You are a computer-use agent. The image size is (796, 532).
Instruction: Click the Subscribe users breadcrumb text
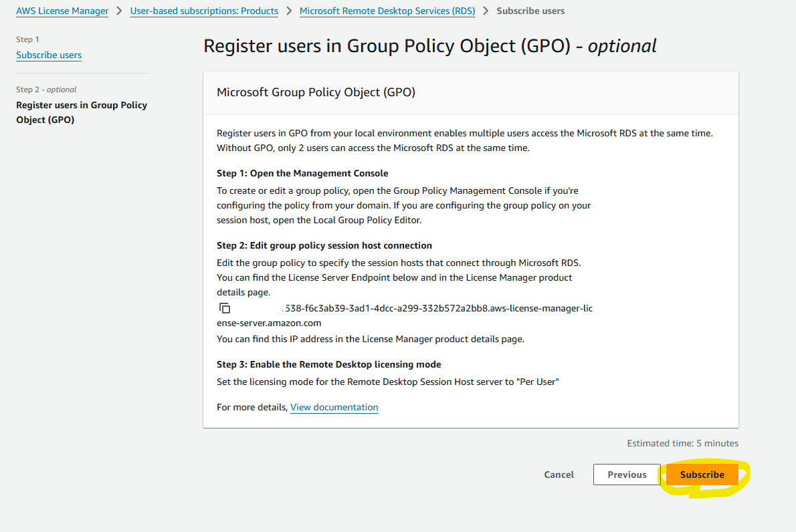(530, 11)
